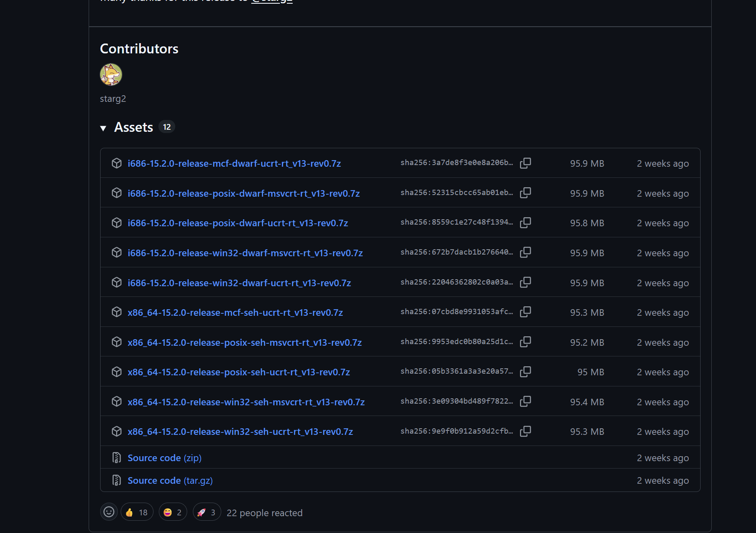
Task: Copy sha256 for i686 mcf-dwarf-ucrt asset
Action: tap(525, 163)
